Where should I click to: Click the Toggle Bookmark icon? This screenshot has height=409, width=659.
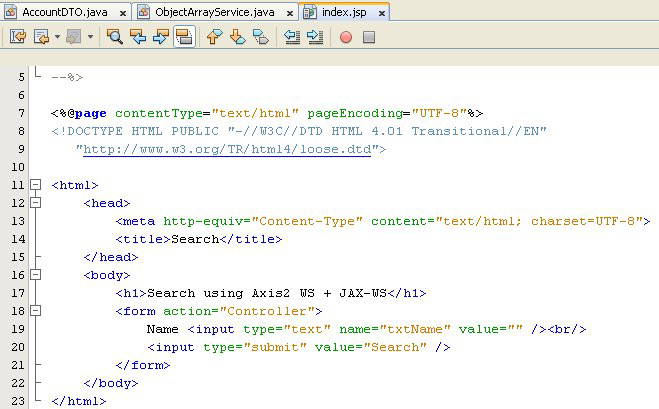coord(261,37)
